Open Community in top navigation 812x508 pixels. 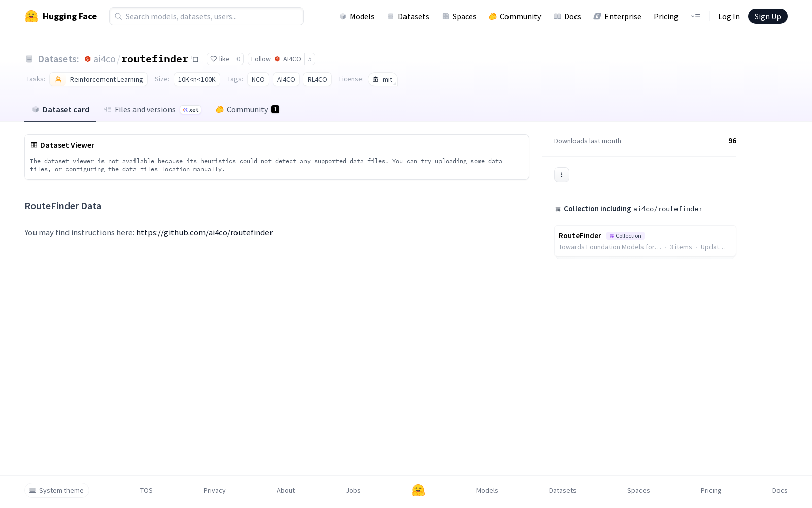pyautogui.click(x=515, y=16)
